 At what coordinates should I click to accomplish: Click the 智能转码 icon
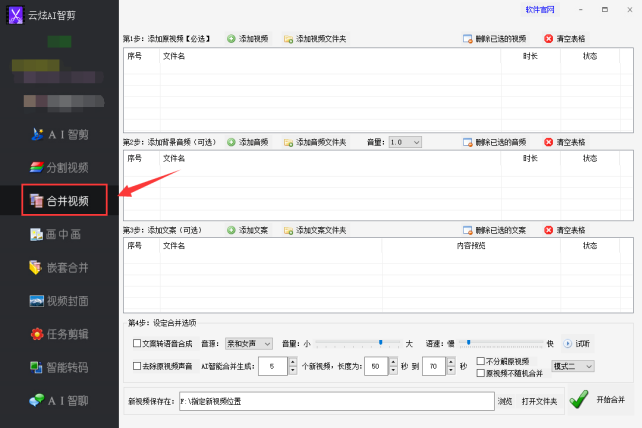pos(36,367)
